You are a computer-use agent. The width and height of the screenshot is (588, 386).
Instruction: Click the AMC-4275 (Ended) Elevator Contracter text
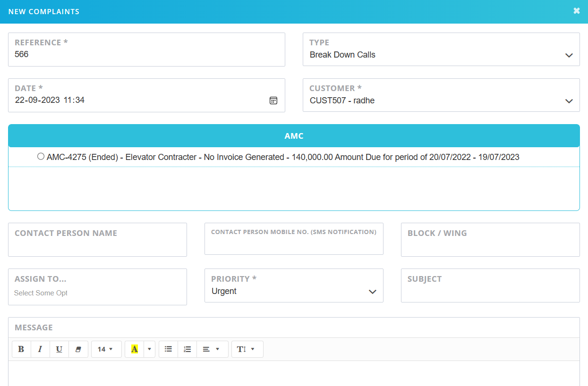point(283,157)
